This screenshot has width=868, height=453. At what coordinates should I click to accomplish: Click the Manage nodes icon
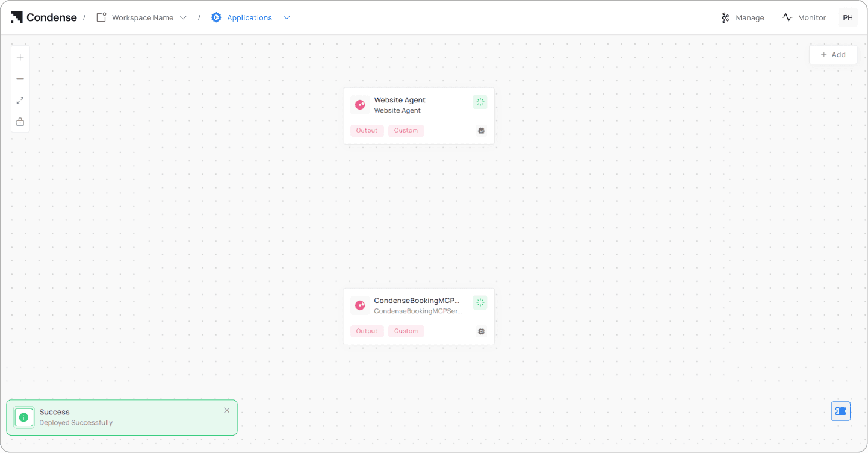pos(725,18)
